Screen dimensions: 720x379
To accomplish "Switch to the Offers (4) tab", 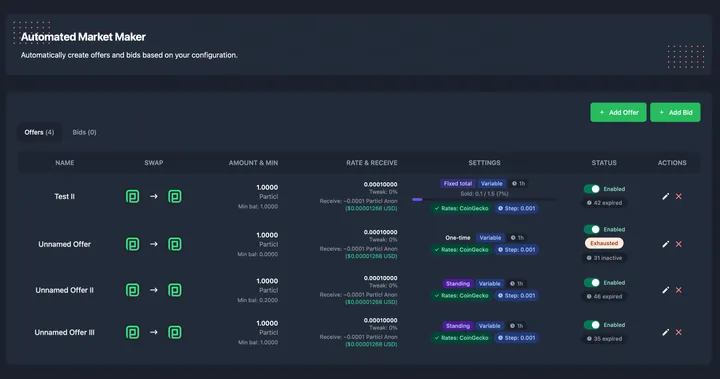I will 39,132.
